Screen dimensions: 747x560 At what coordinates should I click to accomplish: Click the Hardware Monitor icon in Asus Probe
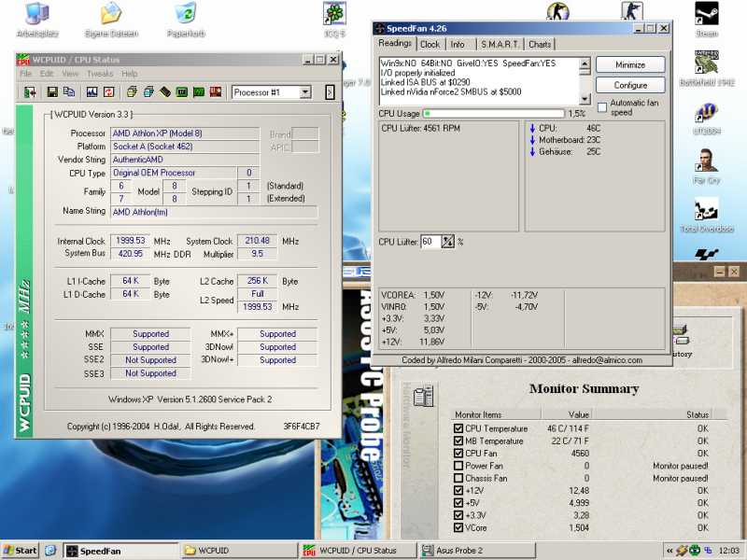[x=423, y=397]
